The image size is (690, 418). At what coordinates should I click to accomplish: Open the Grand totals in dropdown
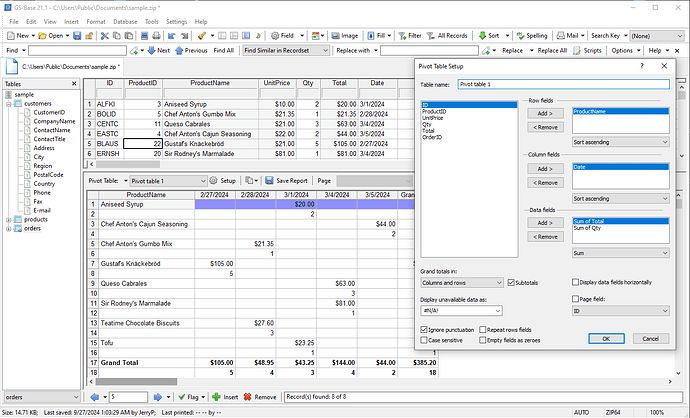click(x=462, y=282)
